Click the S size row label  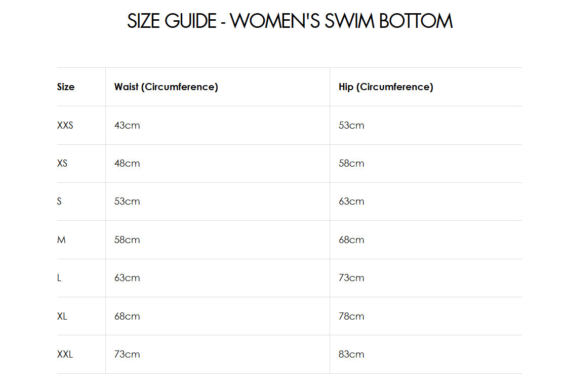(59, 202)
